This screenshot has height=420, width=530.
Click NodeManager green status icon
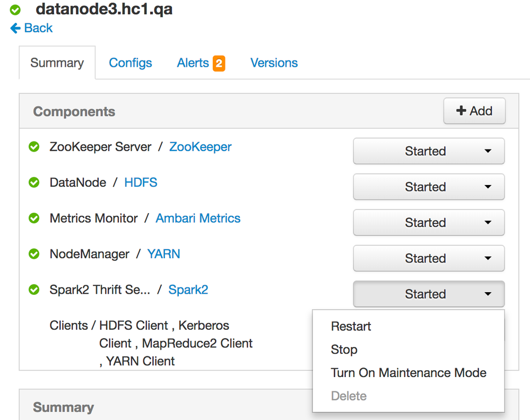pyautogui.click(x=34, y=254)
